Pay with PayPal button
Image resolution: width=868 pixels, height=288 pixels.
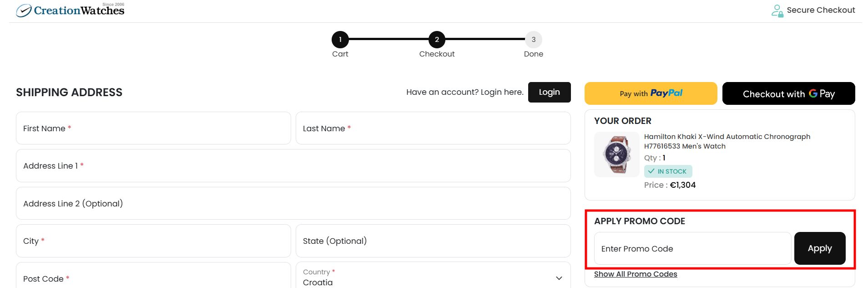click(651, 93)
